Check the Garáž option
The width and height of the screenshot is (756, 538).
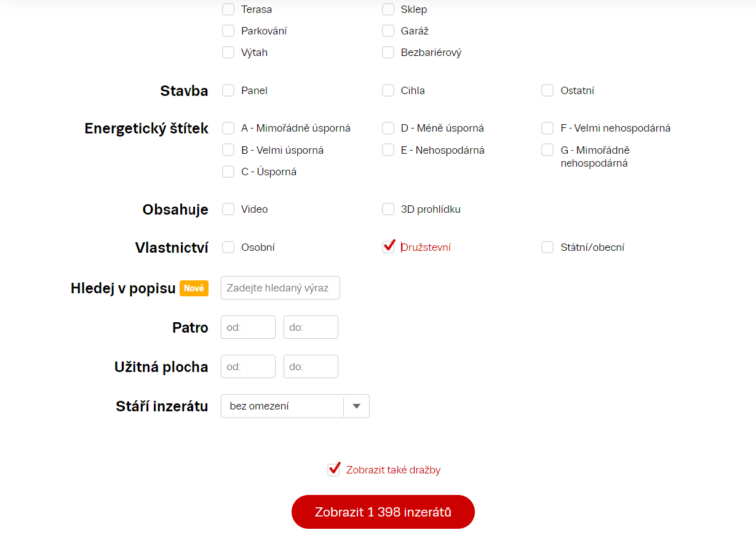[388, 31]
